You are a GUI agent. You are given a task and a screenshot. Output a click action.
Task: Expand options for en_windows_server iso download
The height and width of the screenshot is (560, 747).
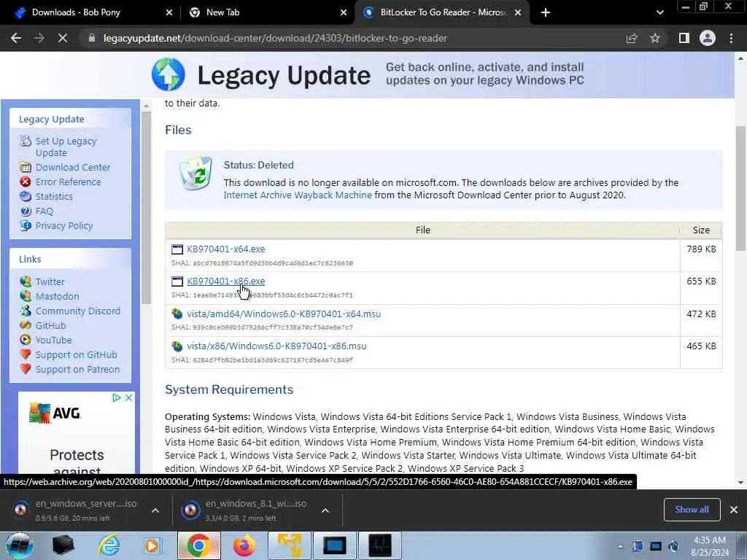pos(155,510)
